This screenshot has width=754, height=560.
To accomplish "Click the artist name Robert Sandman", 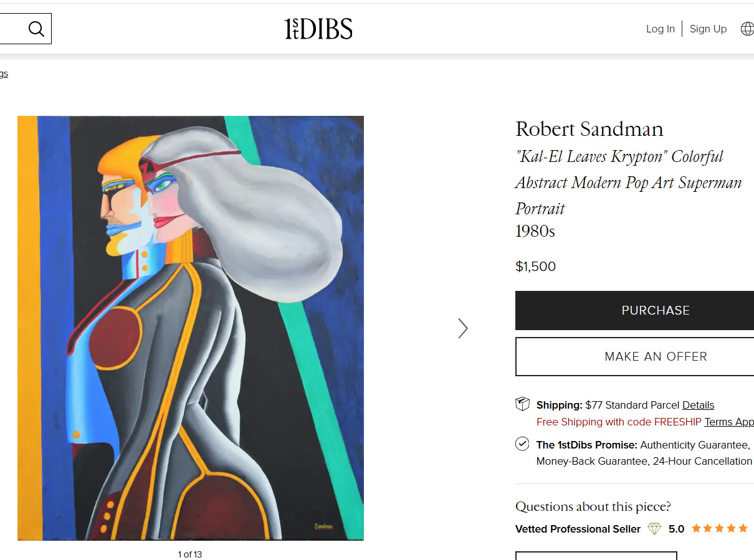I will tap(589, 129).
